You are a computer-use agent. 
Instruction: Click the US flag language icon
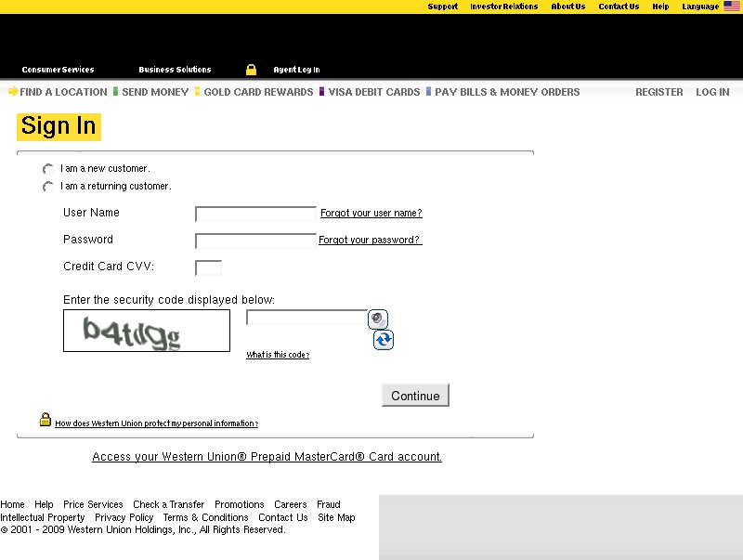[732, 7]
